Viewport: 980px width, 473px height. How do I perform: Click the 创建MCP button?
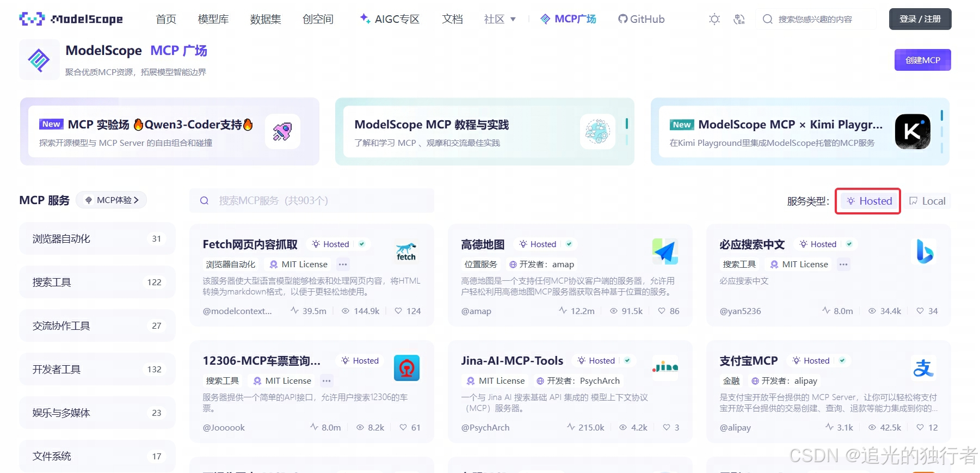point(922,60)
